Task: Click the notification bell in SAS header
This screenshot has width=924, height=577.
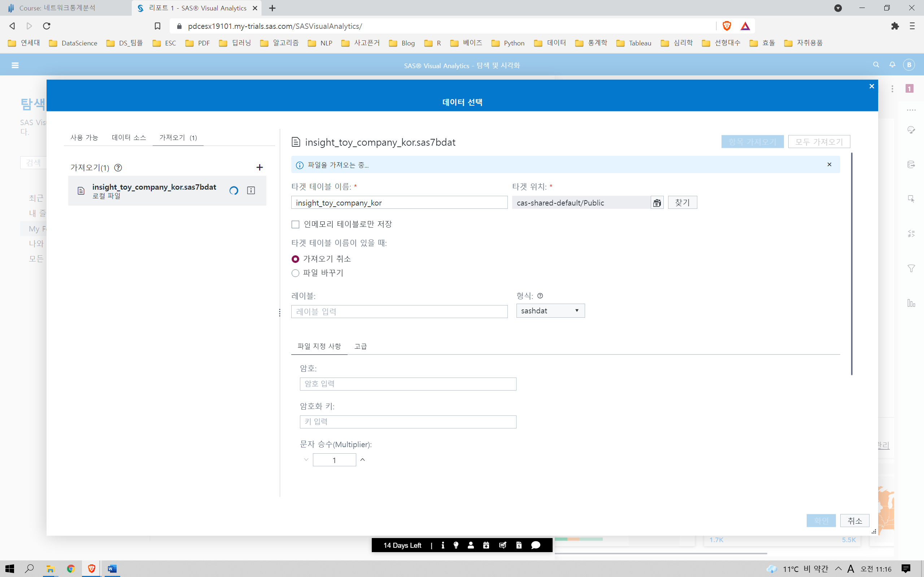Action: pyautogui.click(x=892, y=65)
